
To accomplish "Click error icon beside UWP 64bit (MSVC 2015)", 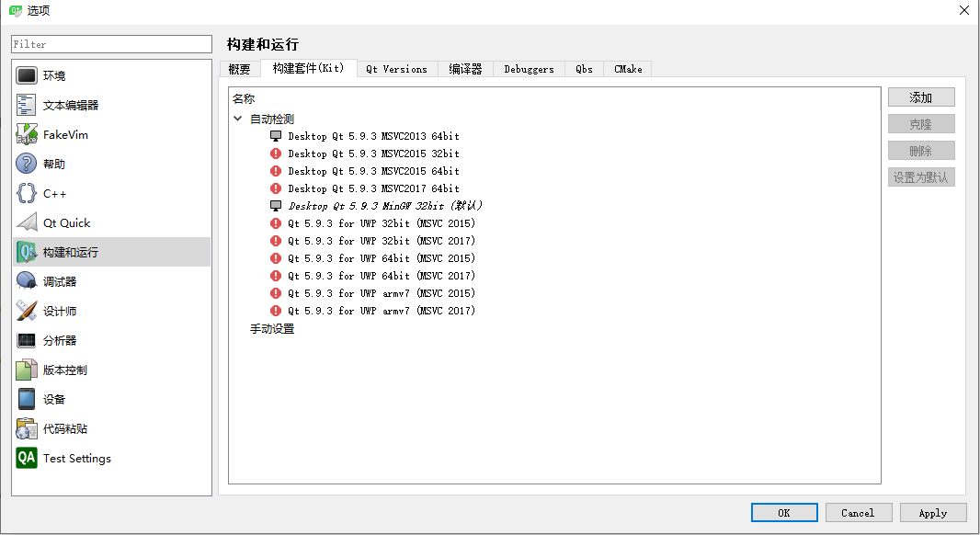I will coord(276,258).
